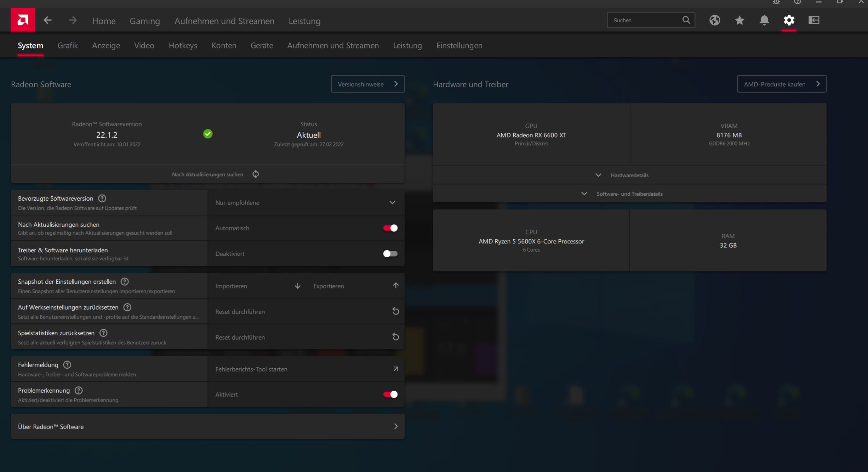Click AMD-Produkte kaufen button

coord(781,84)
